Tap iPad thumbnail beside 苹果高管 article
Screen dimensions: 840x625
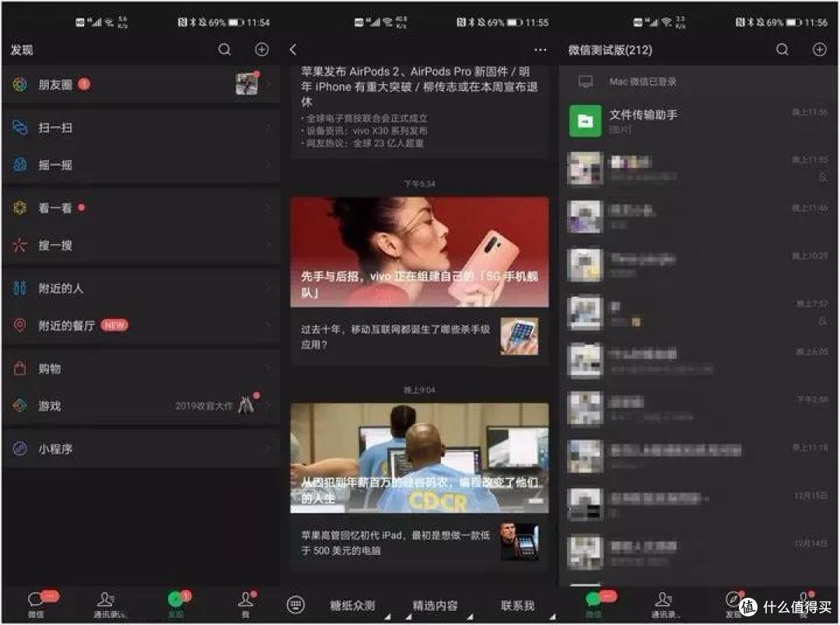tap(519, 542)
